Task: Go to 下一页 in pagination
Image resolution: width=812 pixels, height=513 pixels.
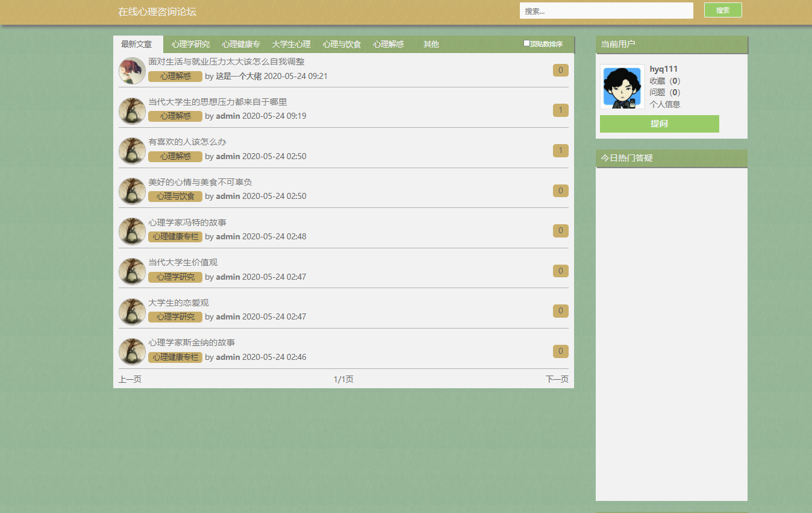Action: click(x=556, y=379)
